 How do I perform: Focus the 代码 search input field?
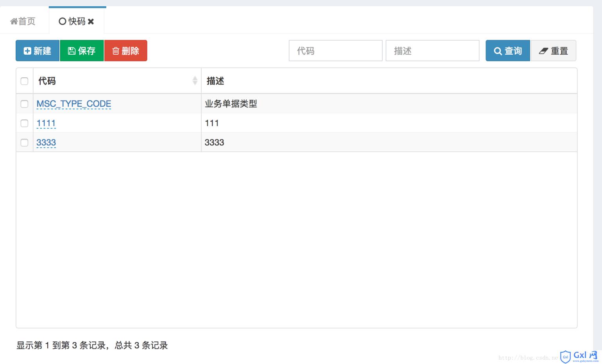pos(335,51)
